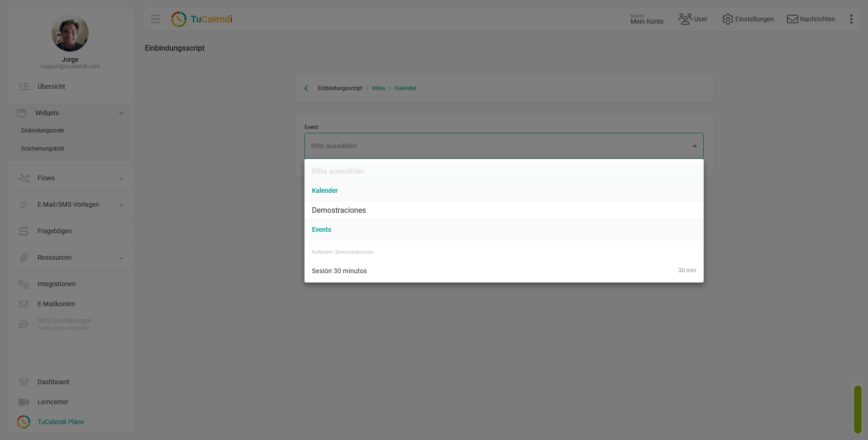868x440 pixels.
Task: Close the Event dropdown arrow
Action: 695,146
